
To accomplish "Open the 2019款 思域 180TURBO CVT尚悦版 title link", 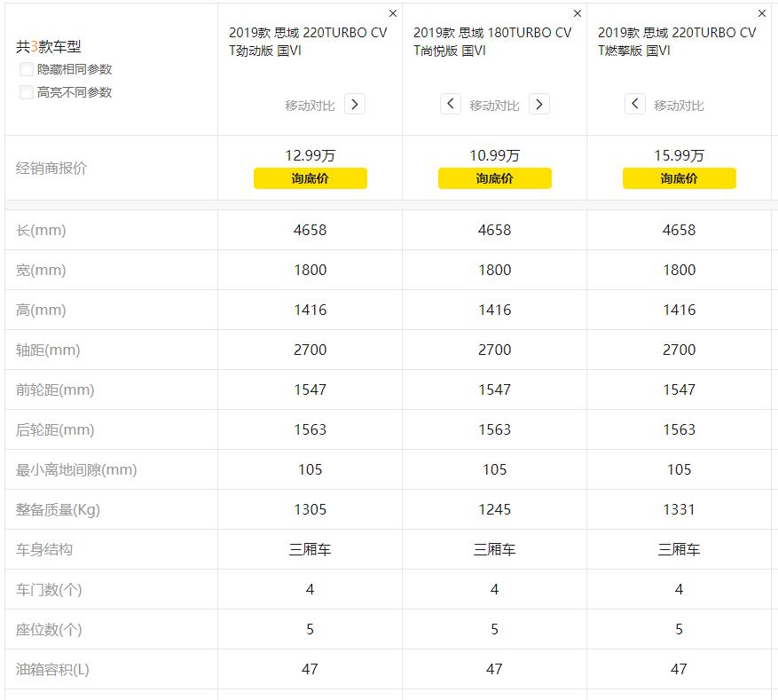I will [x=492, y=42].
